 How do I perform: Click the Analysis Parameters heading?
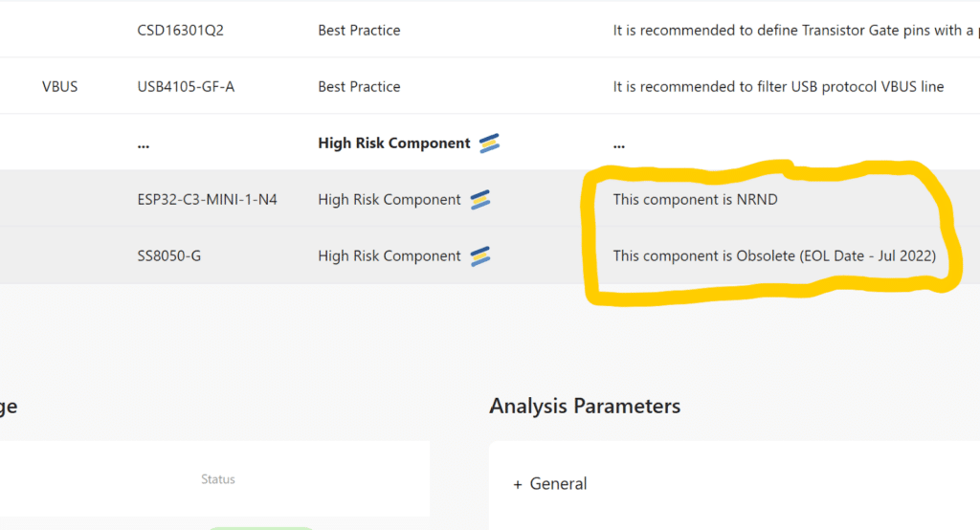pyautogui.click(x=585, y=406)
